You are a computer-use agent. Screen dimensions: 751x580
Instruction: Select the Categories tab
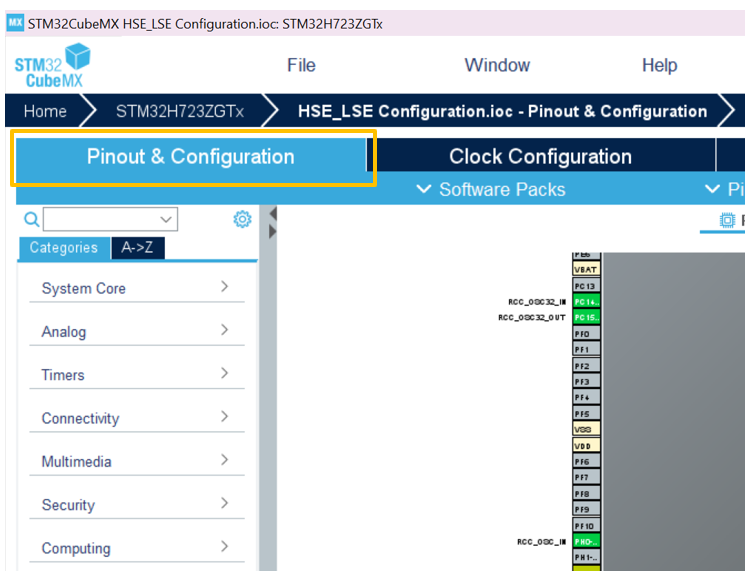[64, 248]
